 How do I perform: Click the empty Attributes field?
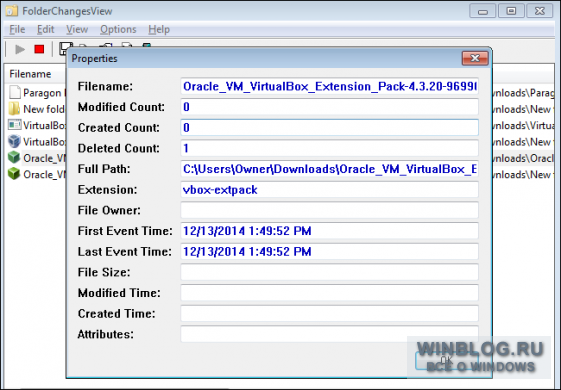point(330,334)
